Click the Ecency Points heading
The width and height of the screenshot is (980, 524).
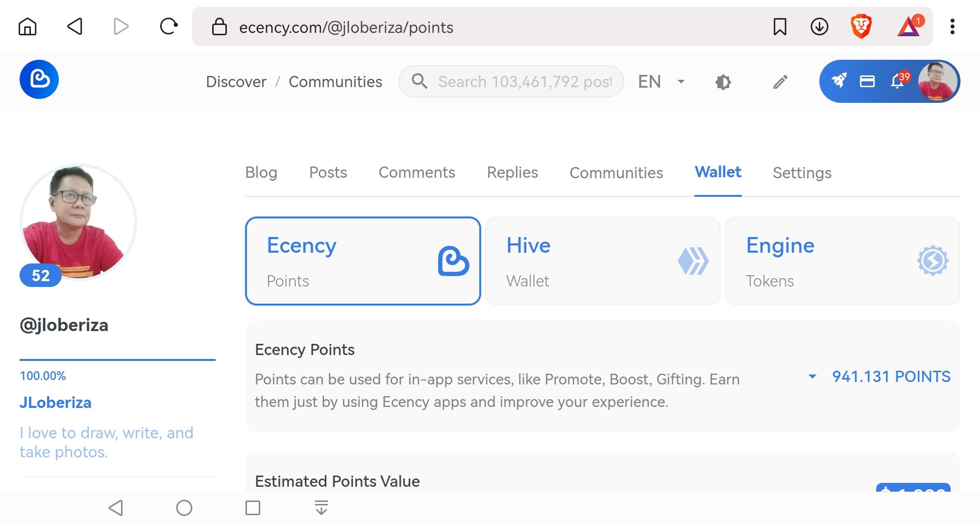[304, 350]
